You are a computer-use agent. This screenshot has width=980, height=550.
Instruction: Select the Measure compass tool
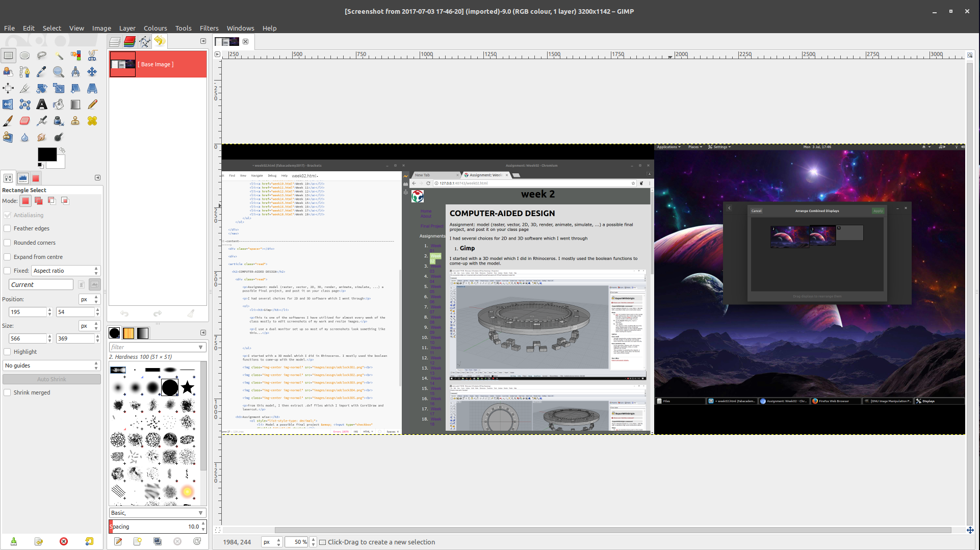[x=75, y=72]
